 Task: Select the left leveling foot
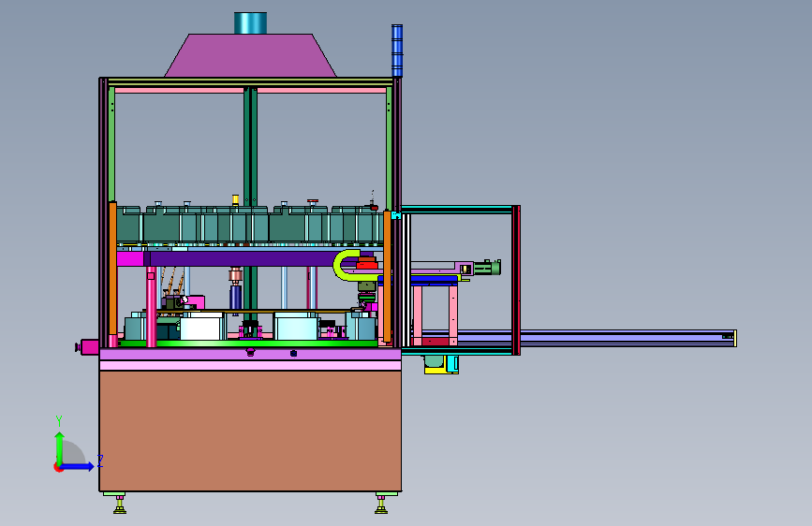click(x=120, y=503)
